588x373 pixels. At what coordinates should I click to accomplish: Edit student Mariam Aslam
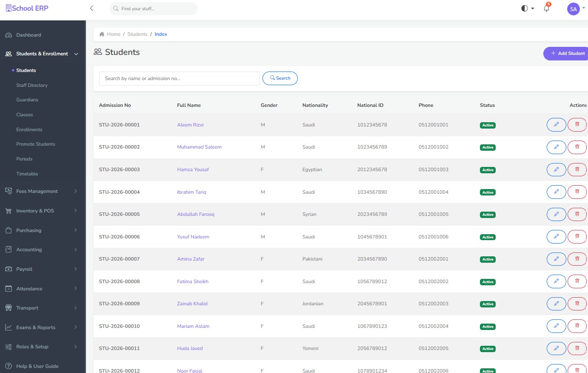pos(556,326)
